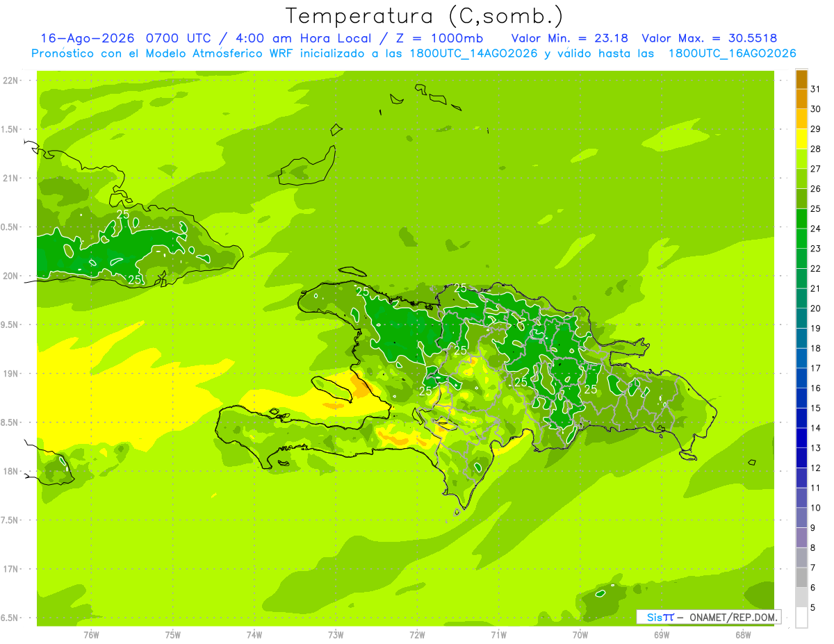This screenshot has width=834, height=644.
Task: Click the legend label "12"
Action: 815,468
